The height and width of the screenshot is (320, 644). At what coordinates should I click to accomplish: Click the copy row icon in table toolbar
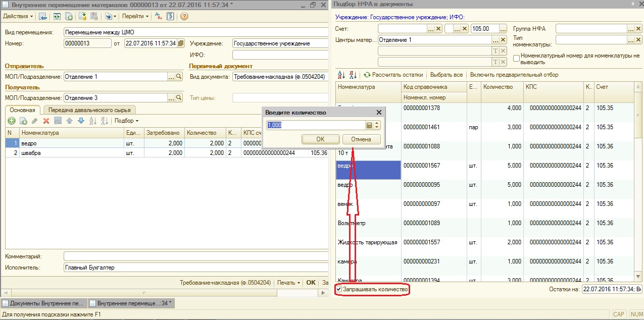pyautogui.click(x=23, y=121)
